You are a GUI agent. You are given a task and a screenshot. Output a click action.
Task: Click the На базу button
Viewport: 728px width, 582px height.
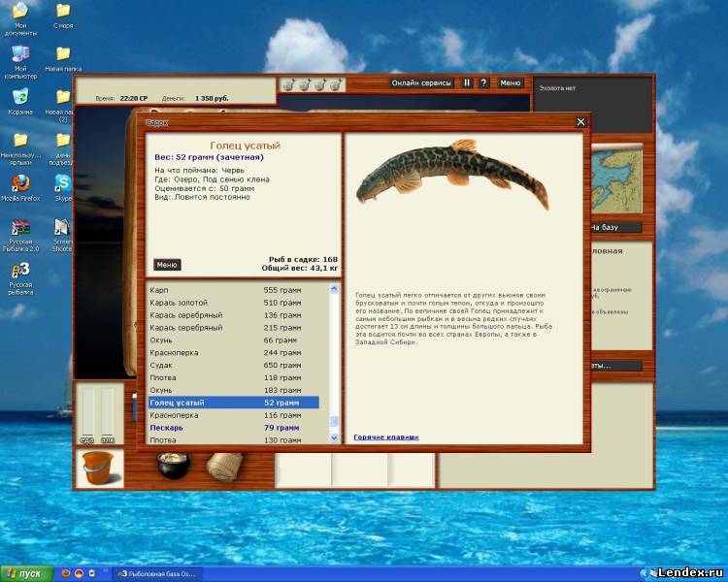(x=615, y=227)
